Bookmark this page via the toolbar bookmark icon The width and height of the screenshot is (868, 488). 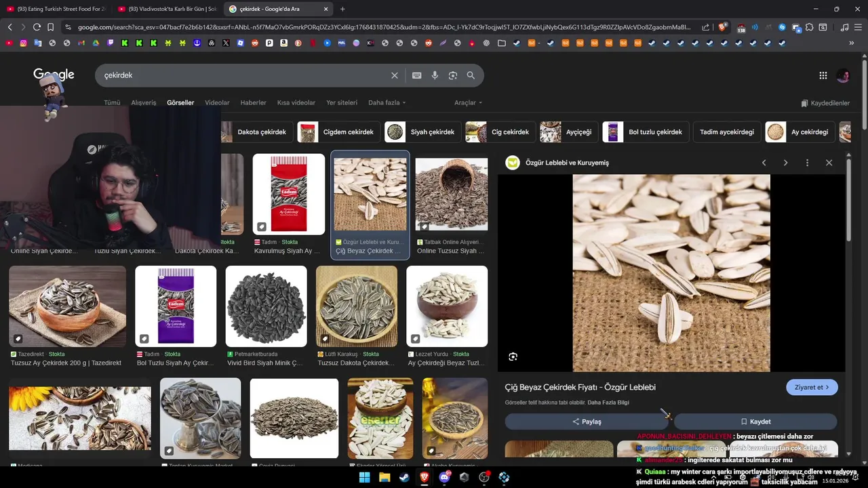(x=50, y=27)
